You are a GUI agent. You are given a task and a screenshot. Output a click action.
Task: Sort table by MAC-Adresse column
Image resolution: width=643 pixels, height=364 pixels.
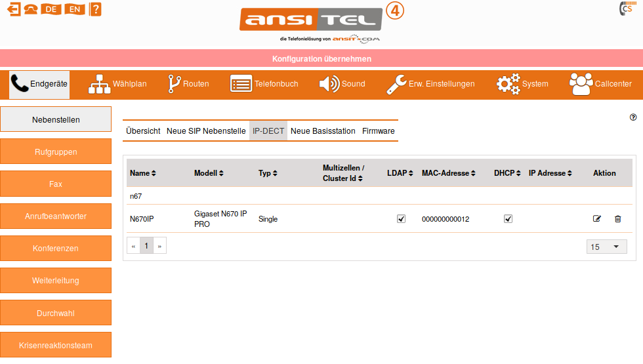click(x=449, y=173)
